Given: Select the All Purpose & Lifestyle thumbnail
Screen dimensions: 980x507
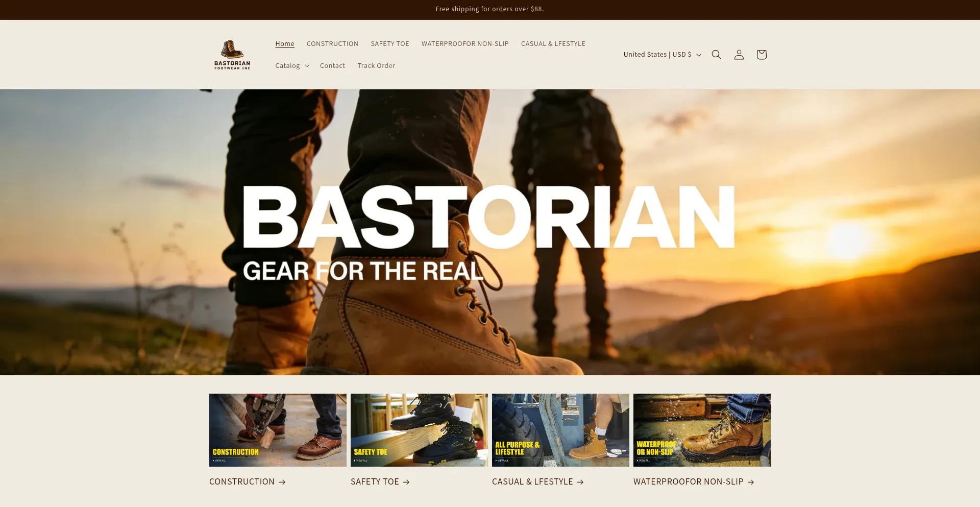Looking at the screenshot, I should point(560,430).
